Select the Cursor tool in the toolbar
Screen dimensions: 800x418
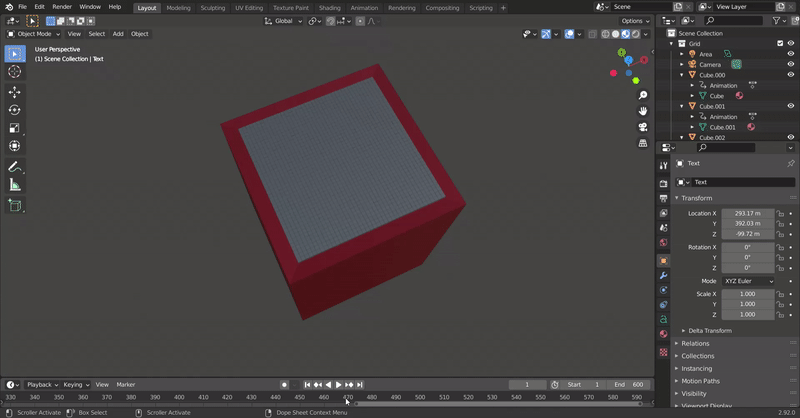point(14,71)
